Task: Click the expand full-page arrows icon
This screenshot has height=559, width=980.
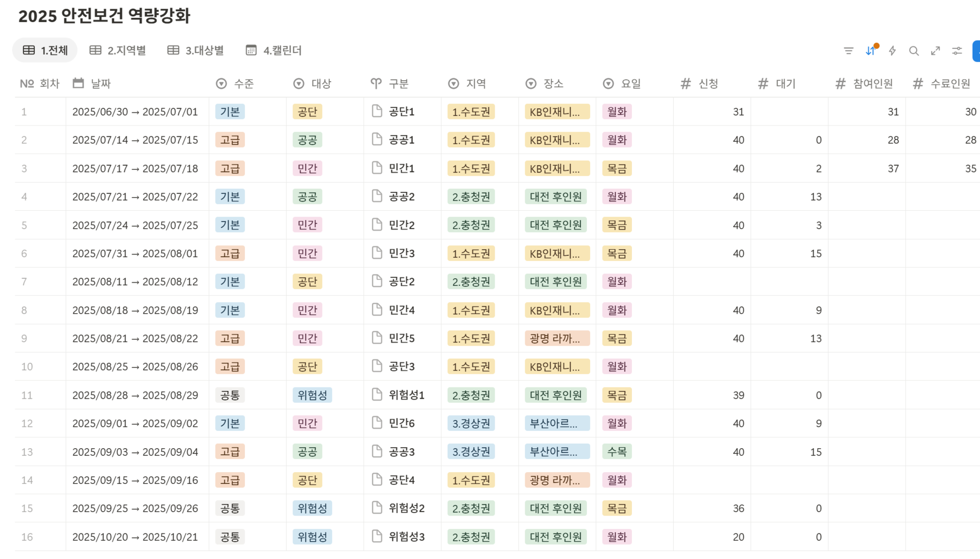Action: [x=935, y=51]
